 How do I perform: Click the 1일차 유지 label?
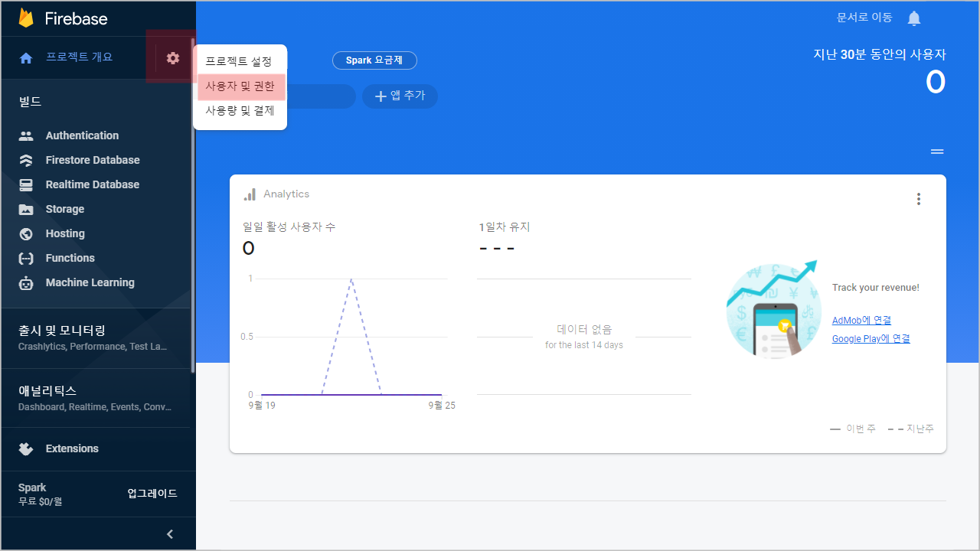[504, 227]
